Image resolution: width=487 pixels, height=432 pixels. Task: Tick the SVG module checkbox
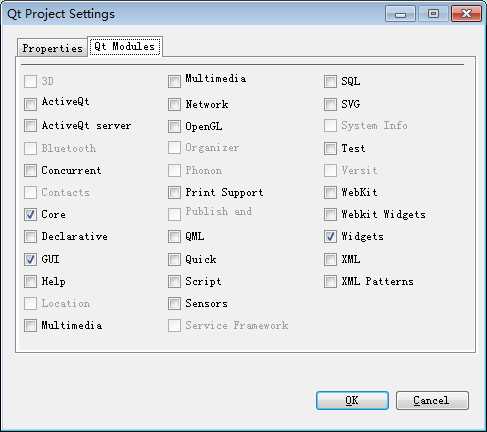click(330, 104)
